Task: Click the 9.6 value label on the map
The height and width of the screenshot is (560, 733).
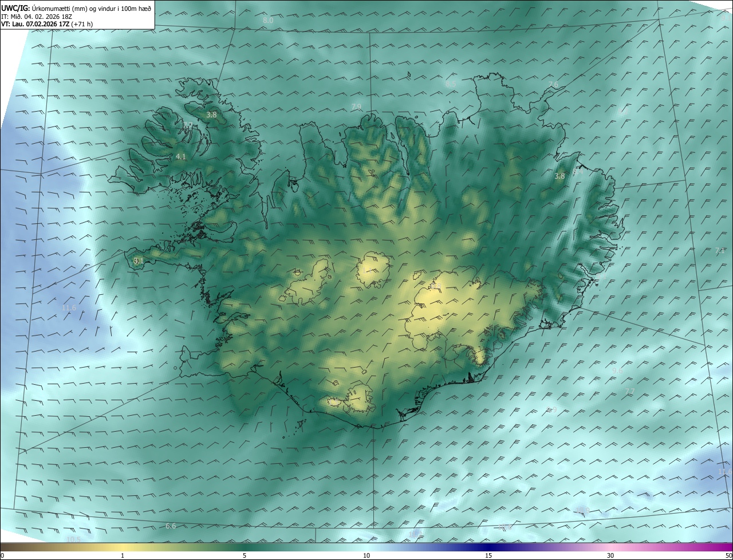Action: [617, 371]
